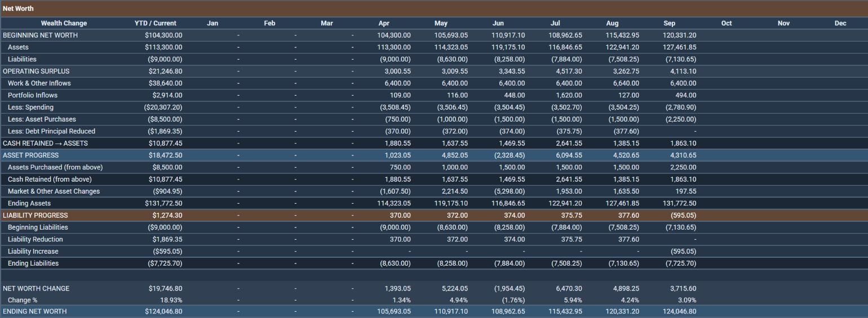Click Jul cash retained 2,641.55 in Cash Retained → Assets row

pos(569,143)
